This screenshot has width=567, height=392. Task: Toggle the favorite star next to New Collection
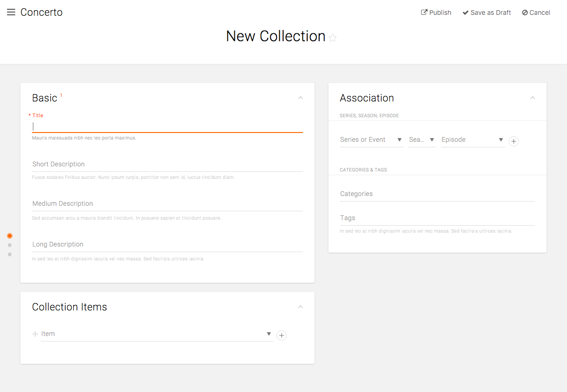(333, 38)
